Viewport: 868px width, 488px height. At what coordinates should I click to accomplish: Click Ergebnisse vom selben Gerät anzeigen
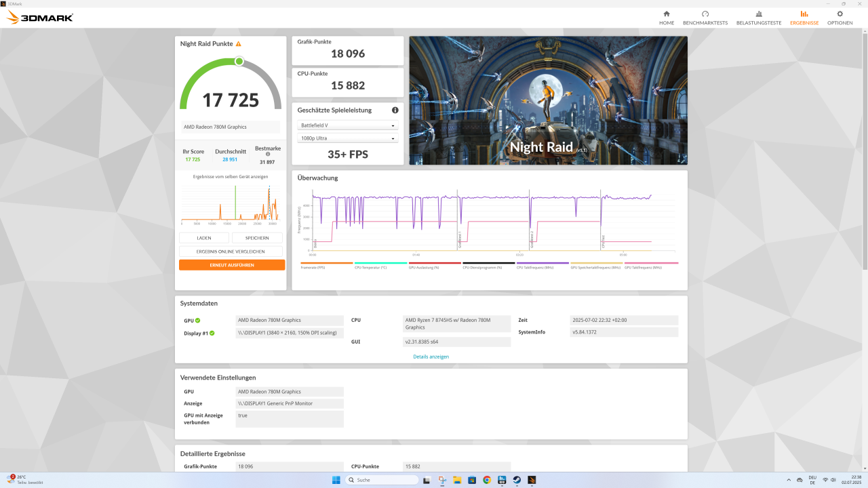click(x=231, y=176)
